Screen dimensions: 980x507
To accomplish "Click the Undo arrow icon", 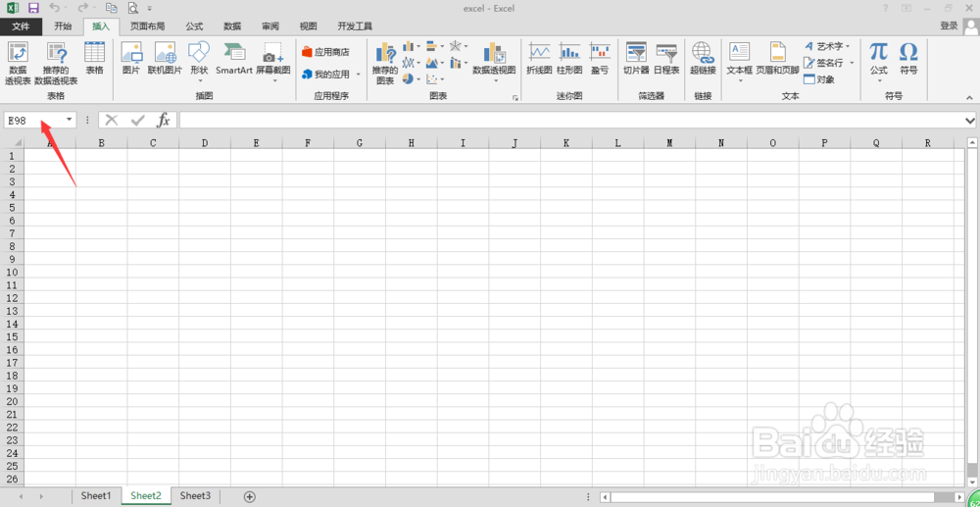I will tap(54, 8).
